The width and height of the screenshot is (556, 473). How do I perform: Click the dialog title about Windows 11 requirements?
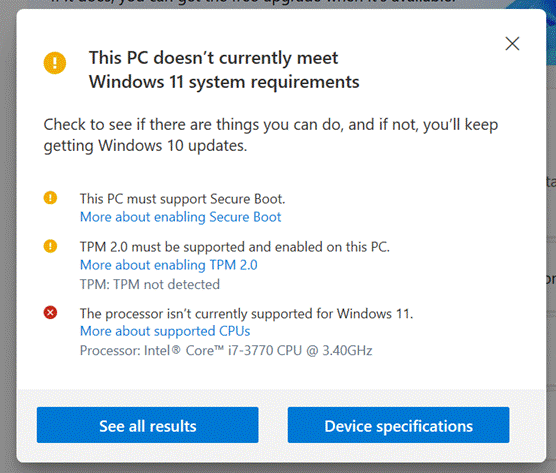coord(224,70)
